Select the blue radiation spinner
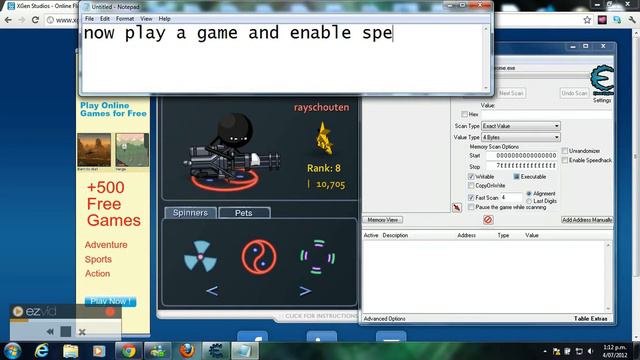This screenshot has width=640, height=360. (200, 256)
